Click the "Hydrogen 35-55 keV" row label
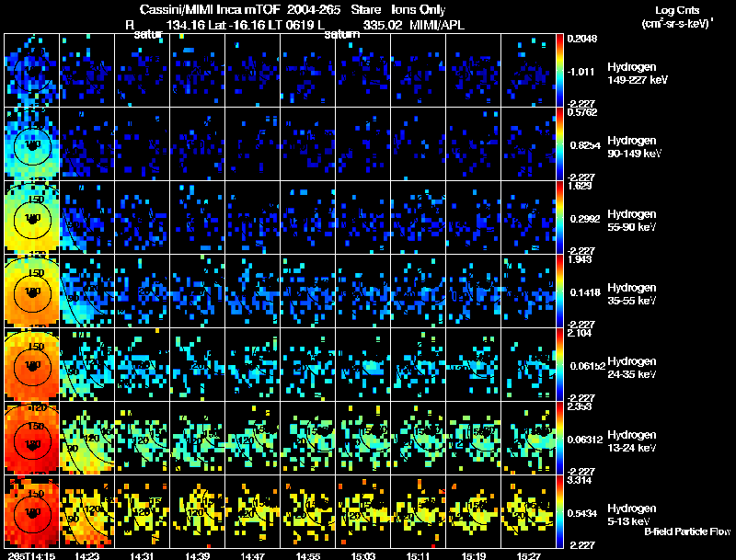Screen dimensions: 736x560 [x=632, y=294]
